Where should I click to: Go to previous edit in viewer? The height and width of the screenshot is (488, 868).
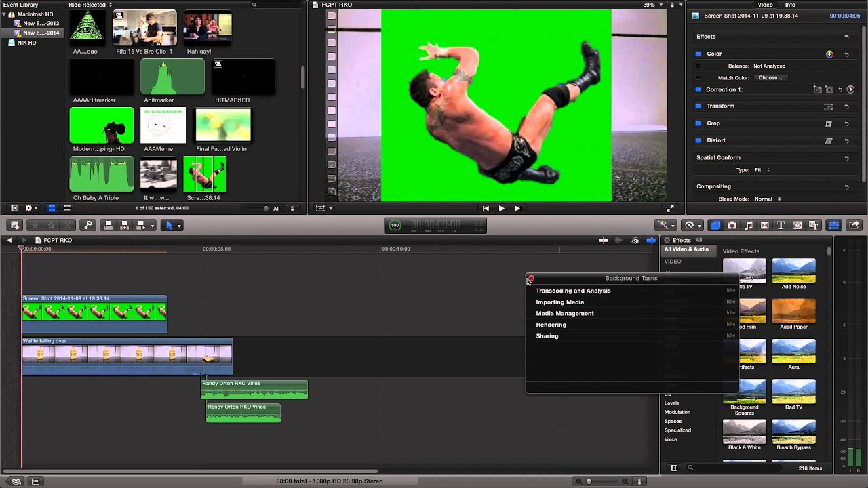click(486, 209)
